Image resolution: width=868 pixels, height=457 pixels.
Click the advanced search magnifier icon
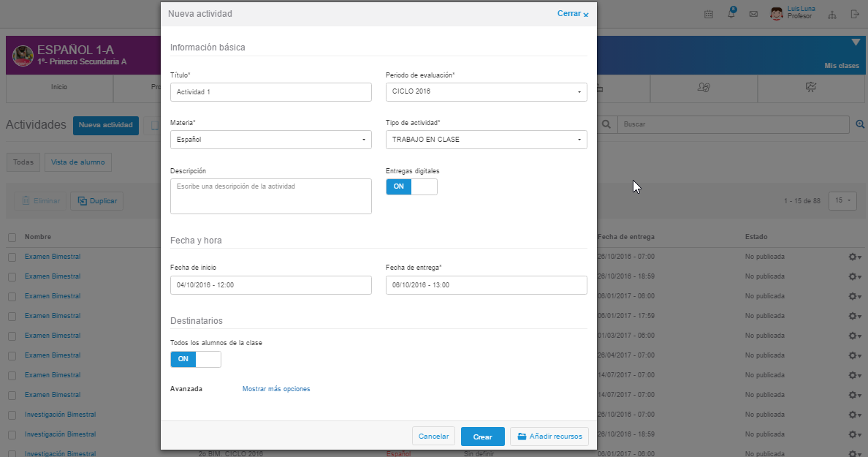point(860,124)
